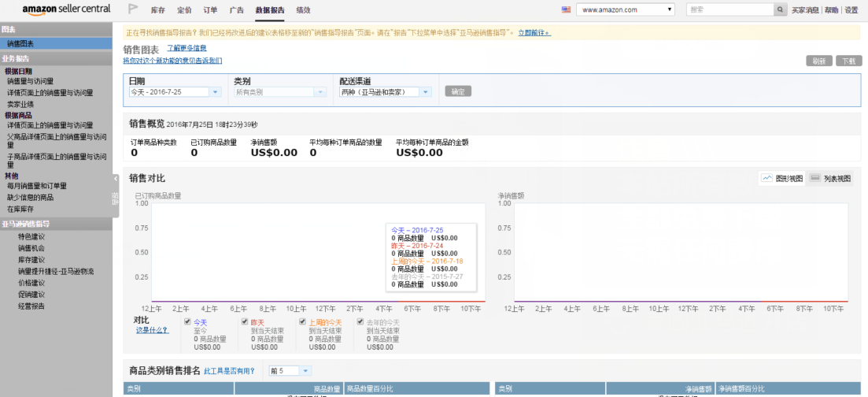The image size is (868, 397).
Task: Click the 亚马逊销售指导 sidebar section header
Action: pyautogui.click(x=56, y=224)
